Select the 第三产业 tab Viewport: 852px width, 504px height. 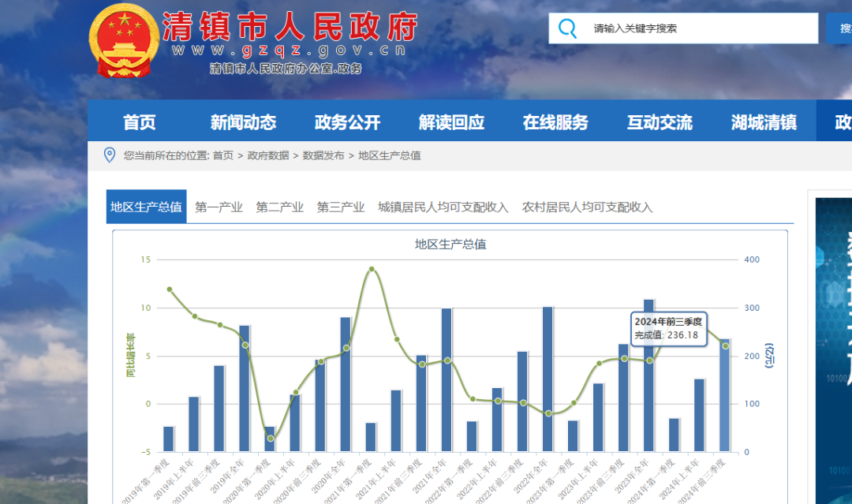[341, 207]
